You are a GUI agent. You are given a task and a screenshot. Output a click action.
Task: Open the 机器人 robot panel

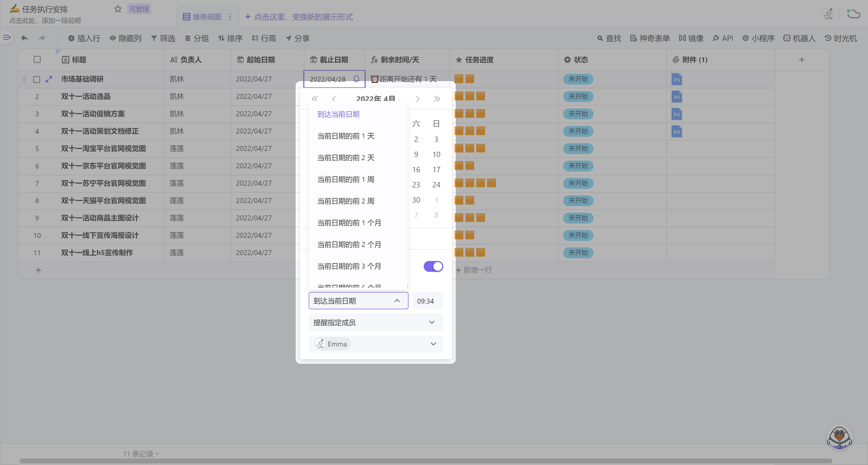(799, 38)
